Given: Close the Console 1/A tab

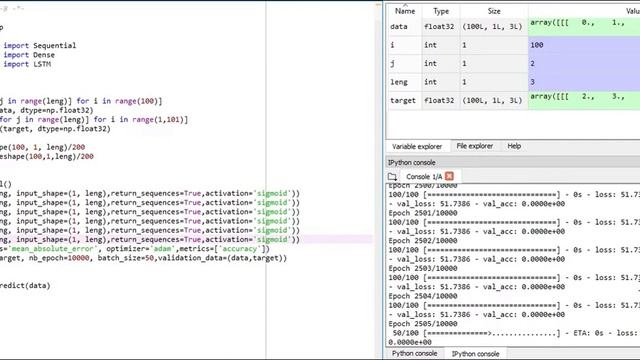Looking at the screenshot, I should coord(449,176).
